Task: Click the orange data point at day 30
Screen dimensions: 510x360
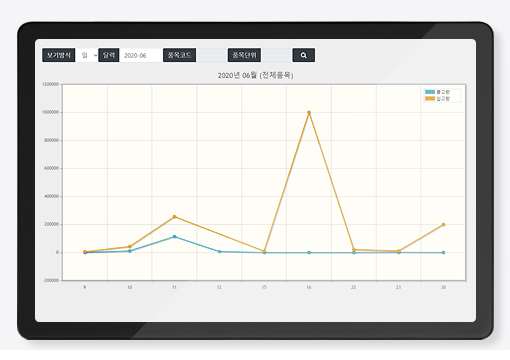Action: (443, 225)
